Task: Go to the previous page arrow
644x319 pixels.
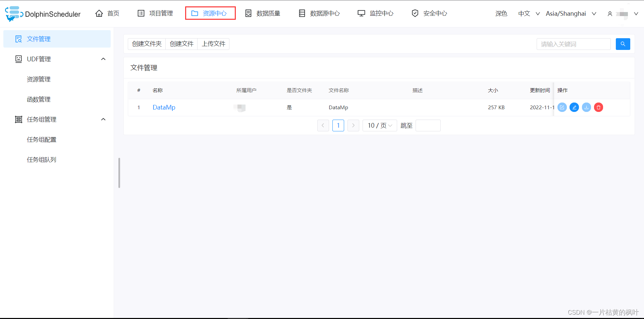Action: pyautogui.click(x=323, y=125)
